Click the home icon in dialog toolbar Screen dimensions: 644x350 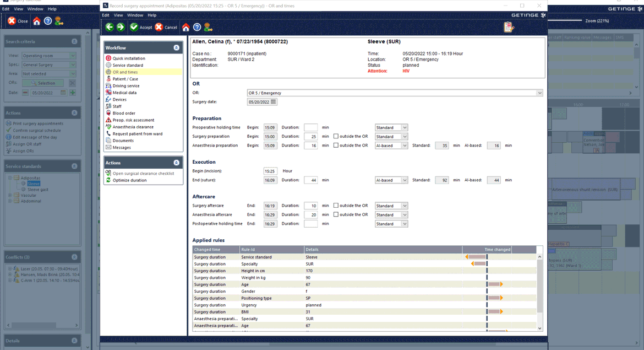coord(186,27)
